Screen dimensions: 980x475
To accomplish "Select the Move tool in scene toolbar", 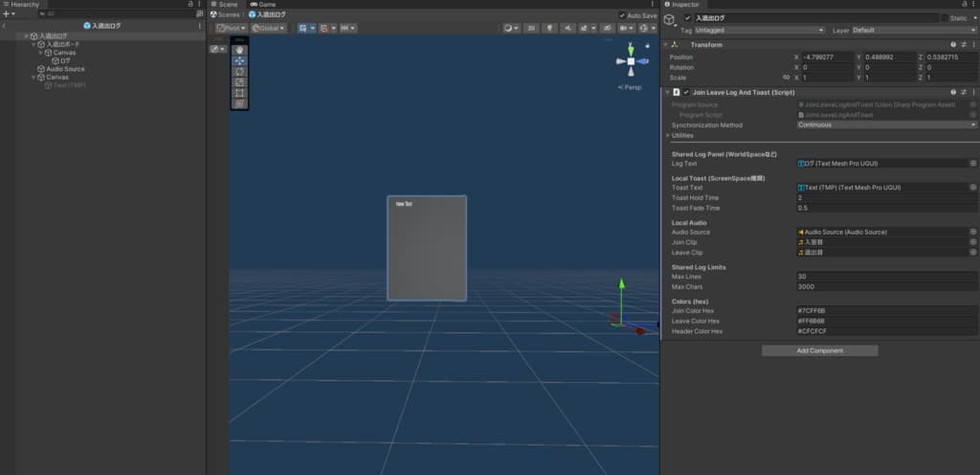I will click(239, 60).
